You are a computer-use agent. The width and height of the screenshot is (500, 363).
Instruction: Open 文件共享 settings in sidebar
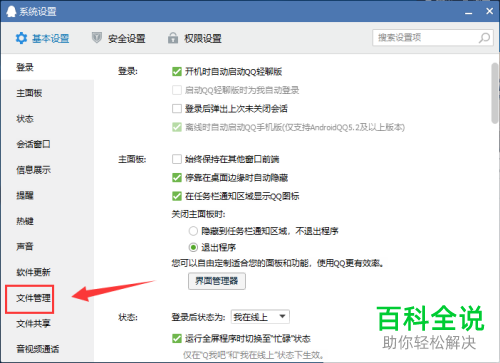click(33, 323)
